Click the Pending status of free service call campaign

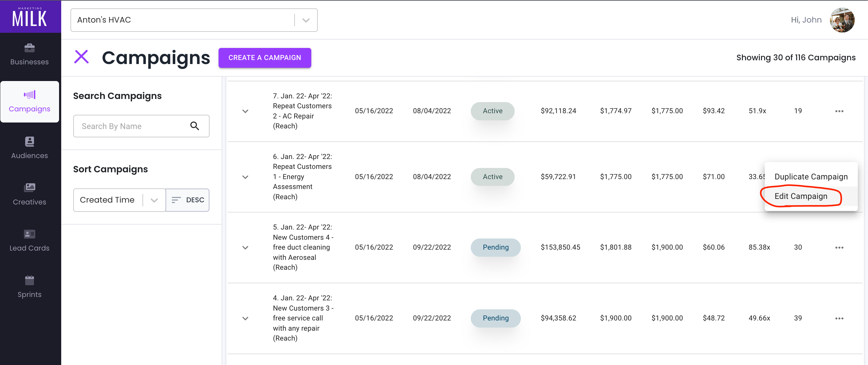tap(495, 318)
